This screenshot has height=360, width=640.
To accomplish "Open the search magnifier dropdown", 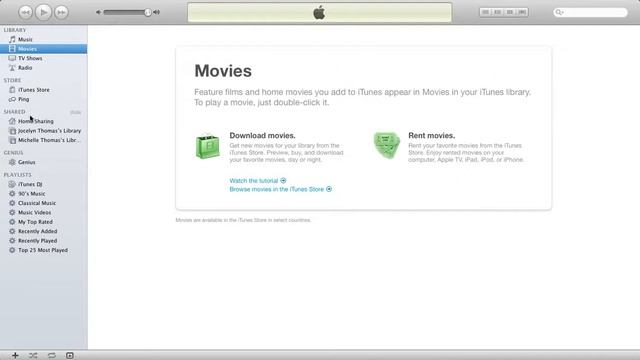I will [x=559, y=12].
